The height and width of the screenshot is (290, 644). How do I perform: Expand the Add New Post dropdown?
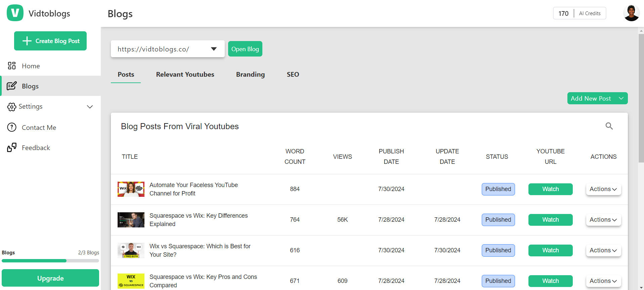[621, 98]
